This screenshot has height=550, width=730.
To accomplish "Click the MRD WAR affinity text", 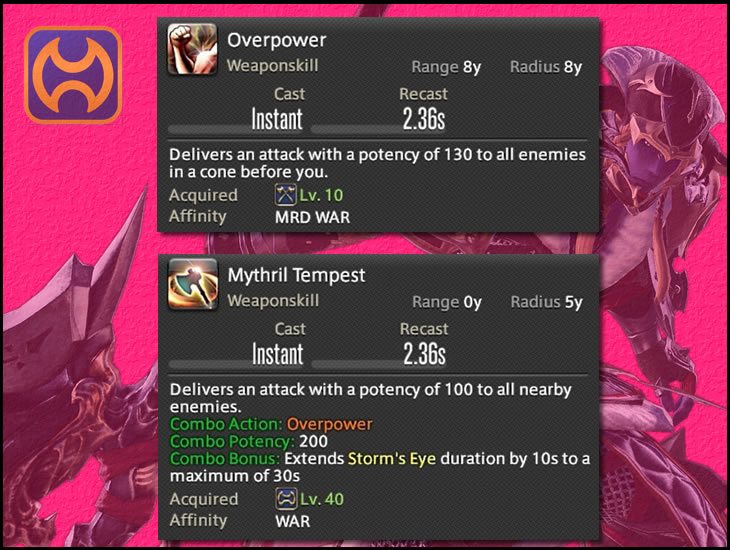I will 312,217.
